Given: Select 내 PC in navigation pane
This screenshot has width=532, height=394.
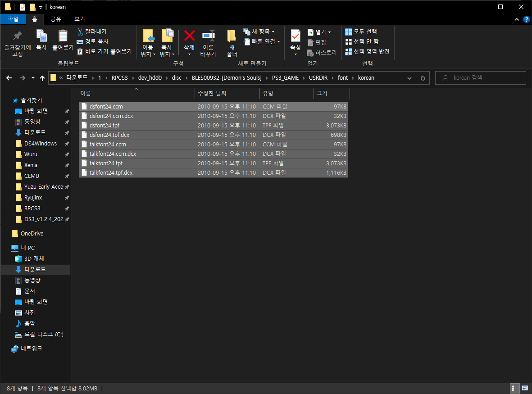Looking at the screenshot, I should [23, 248].
